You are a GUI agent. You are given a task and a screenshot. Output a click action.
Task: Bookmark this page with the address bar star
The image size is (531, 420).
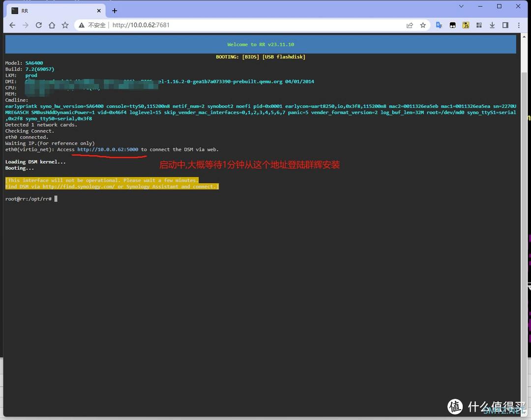(x=423, y=25)
